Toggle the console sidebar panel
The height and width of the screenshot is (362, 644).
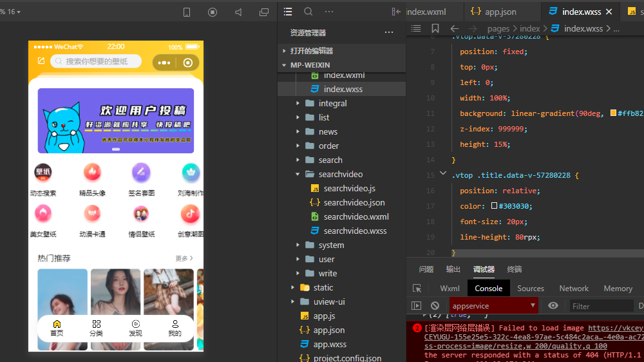pos(417,306)
